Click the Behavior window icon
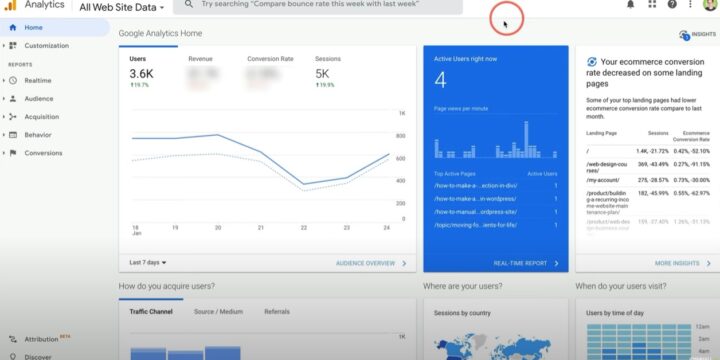 coord(13,135)
